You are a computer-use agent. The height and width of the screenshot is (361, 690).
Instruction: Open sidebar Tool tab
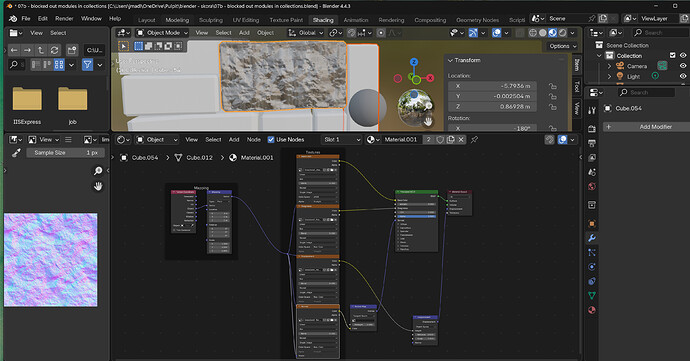pyautogui.click(x=576, y=87)
